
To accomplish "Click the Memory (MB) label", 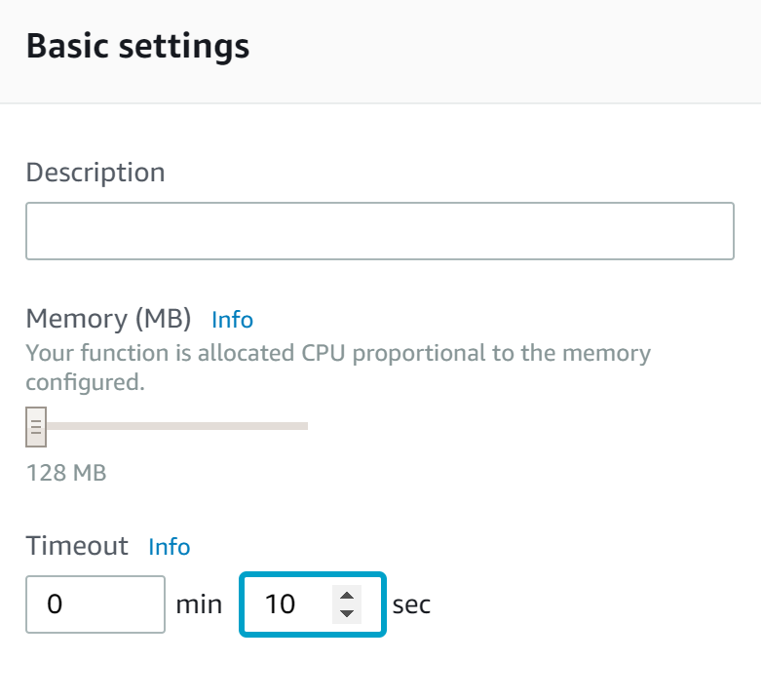I will click(x=108, y=319).
